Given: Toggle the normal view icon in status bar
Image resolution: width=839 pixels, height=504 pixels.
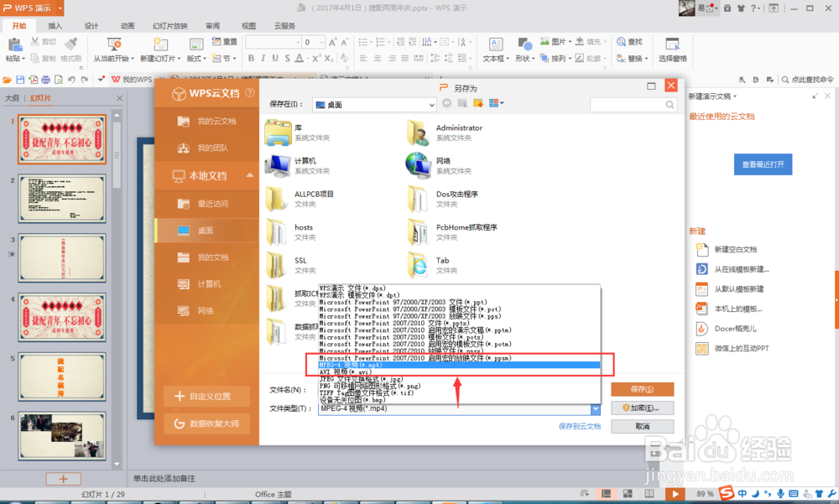Looking at the screenshot, I should coord(607,494).
